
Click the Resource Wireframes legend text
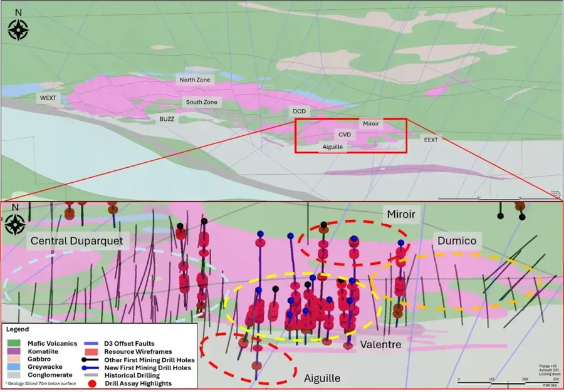click(x=138, y=352)
